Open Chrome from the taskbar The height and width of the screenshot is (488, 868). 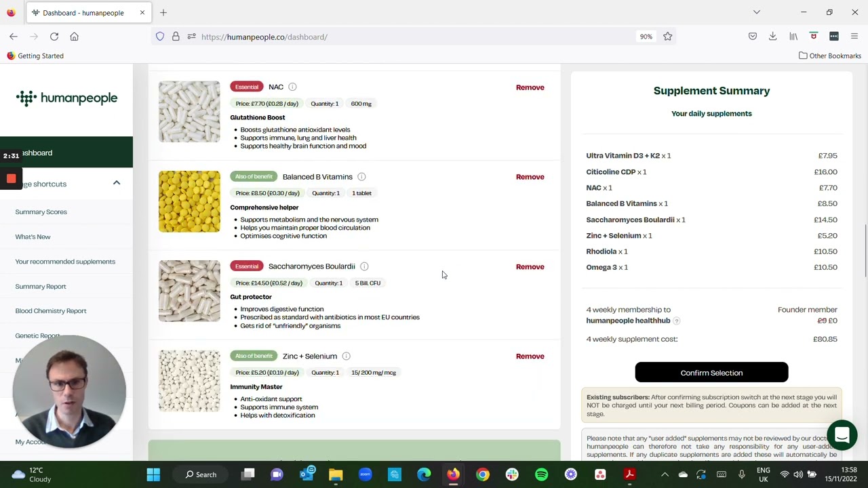482,474
